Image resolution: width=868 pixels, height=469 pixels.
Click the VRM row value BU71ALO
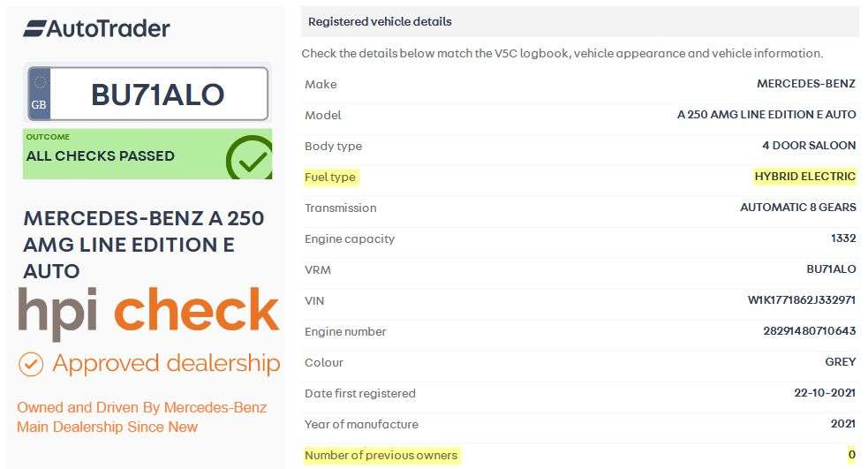tap(830, 269)
